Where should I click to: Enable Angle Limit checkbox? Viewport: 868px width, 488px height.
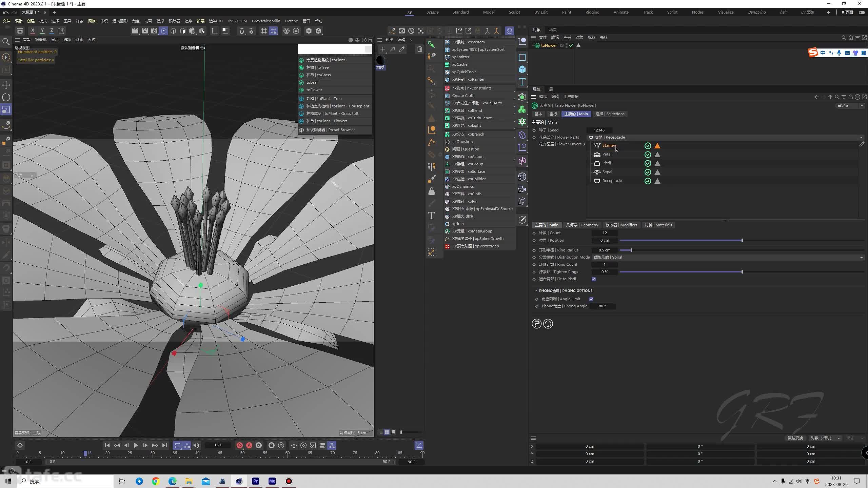pyautogui.click(x=591, y=299)
